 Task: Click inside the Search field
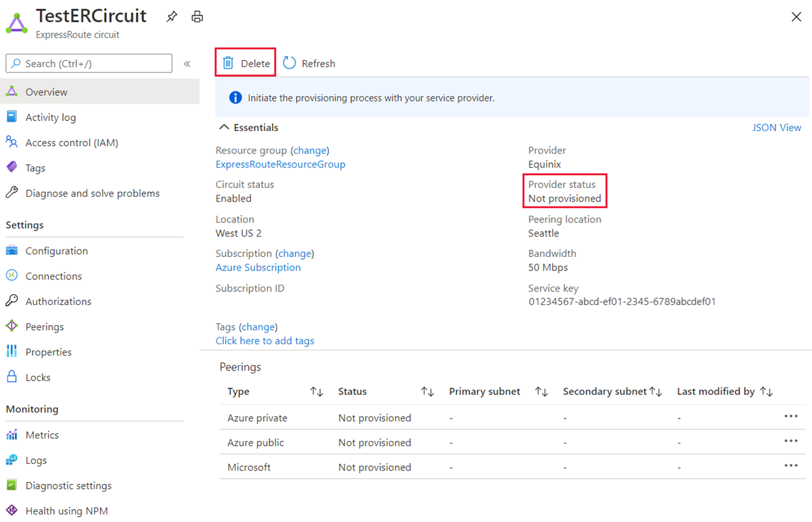pos(88,63)
